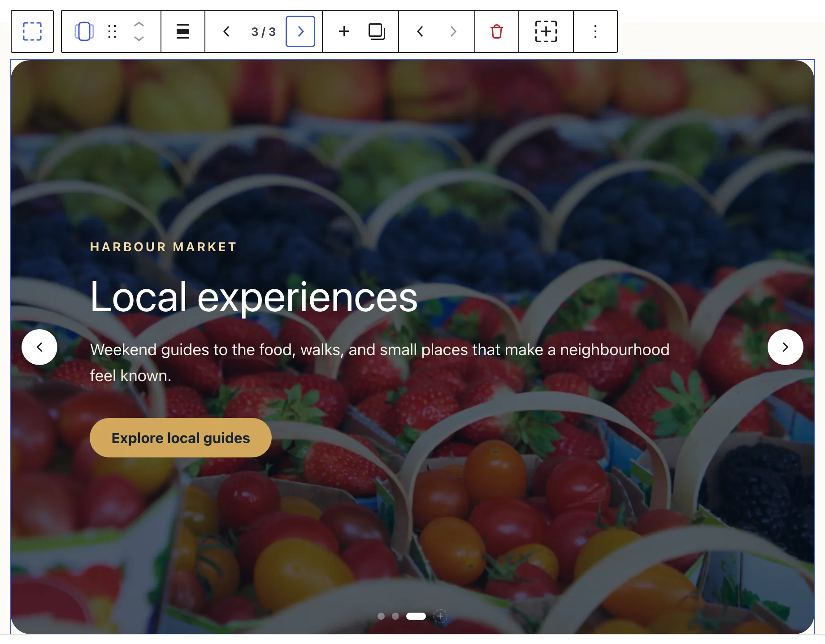Screen dimensions: 825x644
Task: Duplicate the current slide
Action: pyautogui.click(x=377, y=31)
